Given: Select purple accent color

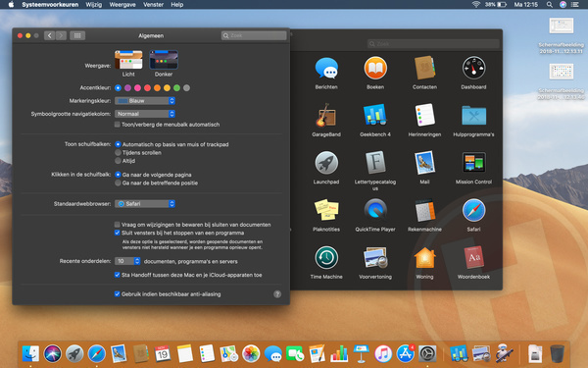Looking at the screenshot, I should point(127,88).
